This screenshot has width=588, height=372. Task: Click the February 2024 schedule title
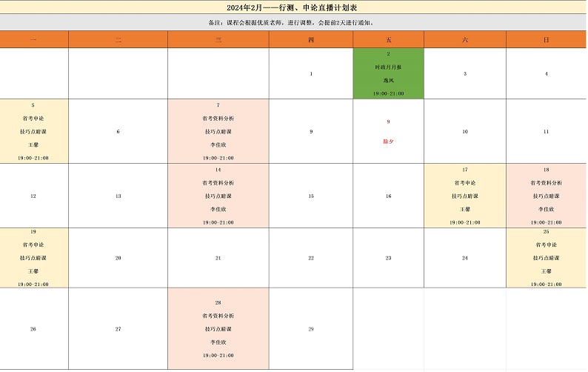[x=294, y=7]
